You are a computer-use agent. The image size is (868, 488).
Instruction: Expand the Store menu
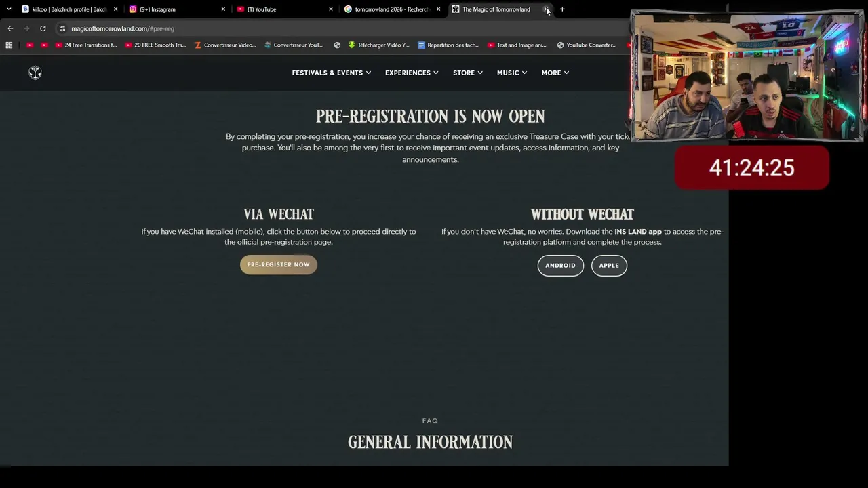click(468, 73)
